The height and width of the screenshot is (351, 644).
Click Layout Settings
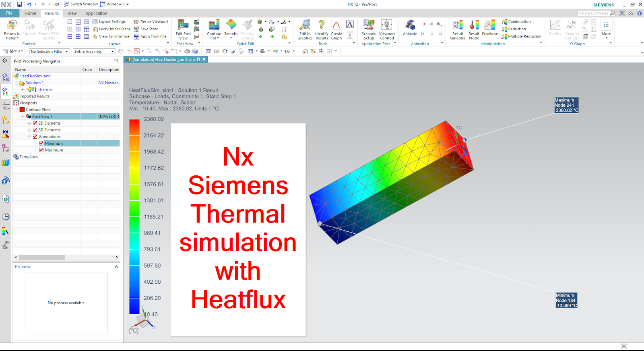point(109,22)
